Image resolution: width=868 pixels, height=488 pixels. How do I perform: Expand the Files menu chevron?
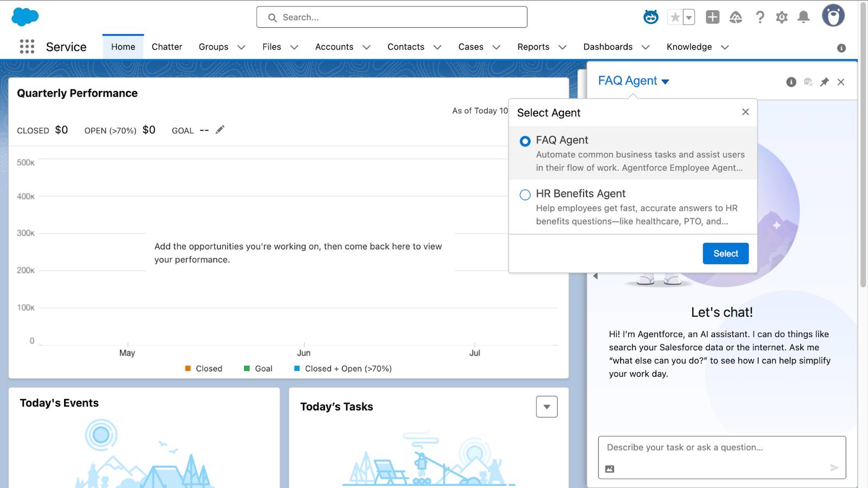click(295, 47)
